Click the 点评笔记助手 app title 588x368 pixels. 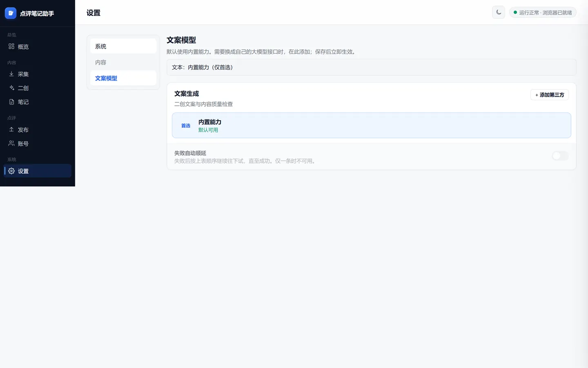point(37,13)
